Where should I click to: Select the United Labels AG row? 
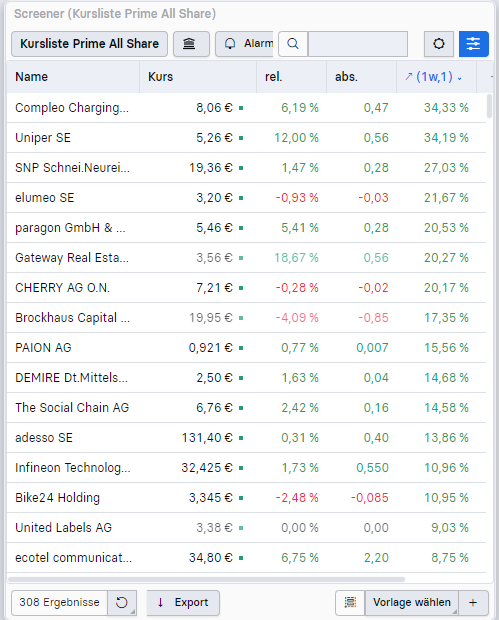pyautogui.click(x=246, y=528)
